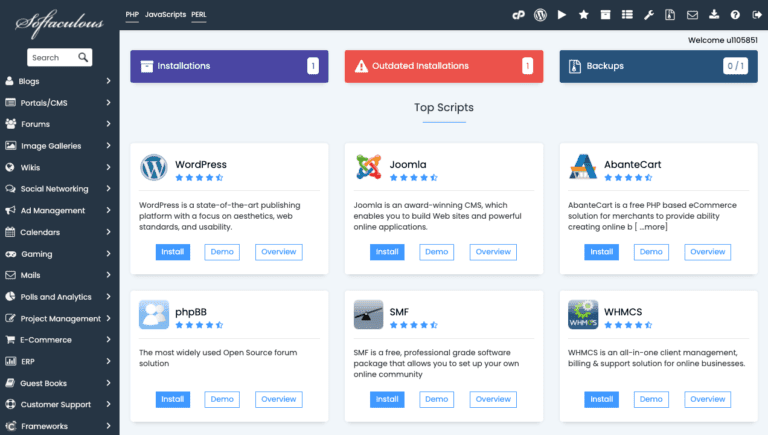Image resolution: width=768 pixels, height=435 pixels.
Task: Click the WHMCS star rating
Action: [x=628, y=325]
